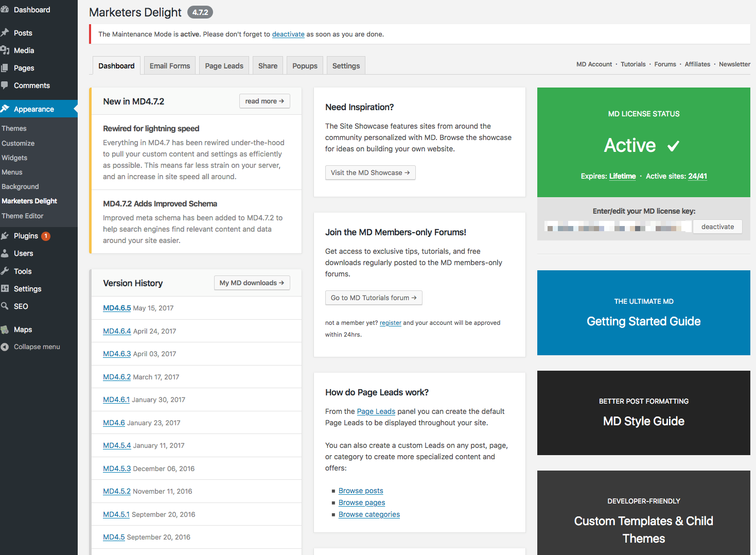
Task: Click the register link for forum membership
Action: click(x=391, y=323)
